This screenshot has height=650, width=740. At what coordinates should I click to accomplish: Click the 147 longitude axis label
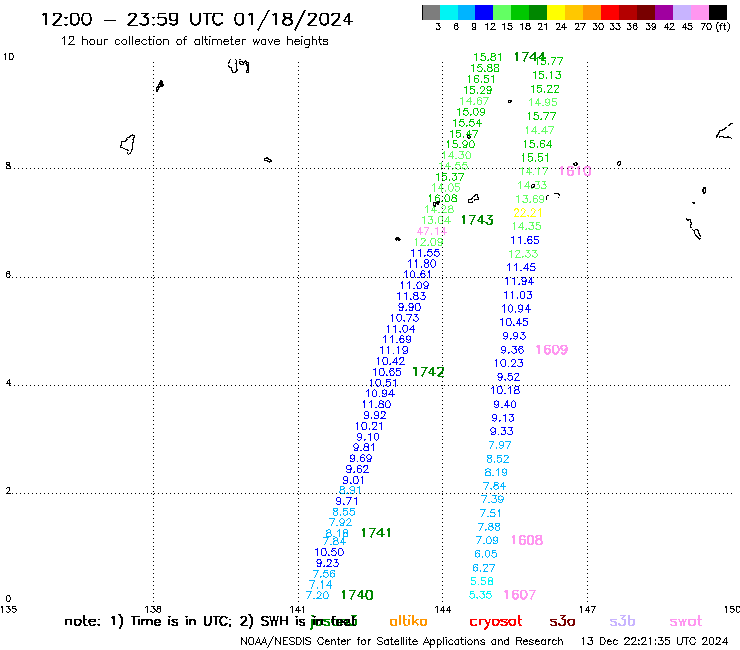(x=588, y=610)
